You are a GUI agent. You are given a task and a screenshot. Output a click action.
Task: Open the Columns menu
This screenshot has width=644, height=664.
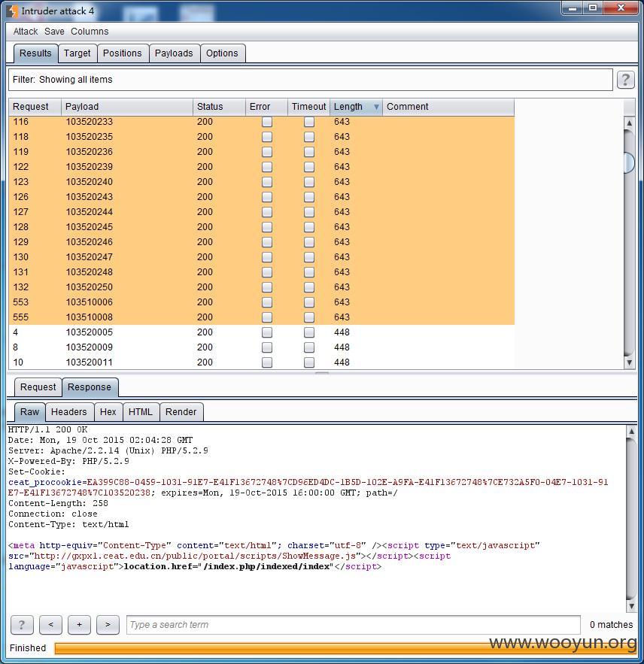click(90, 32)
